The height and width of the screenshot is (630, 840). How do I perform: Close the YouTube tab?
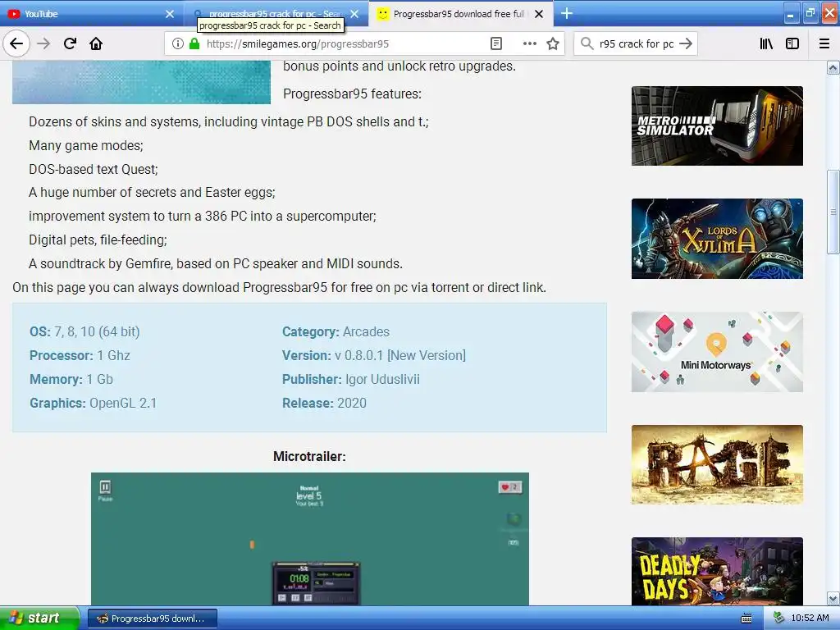[169, 14]
